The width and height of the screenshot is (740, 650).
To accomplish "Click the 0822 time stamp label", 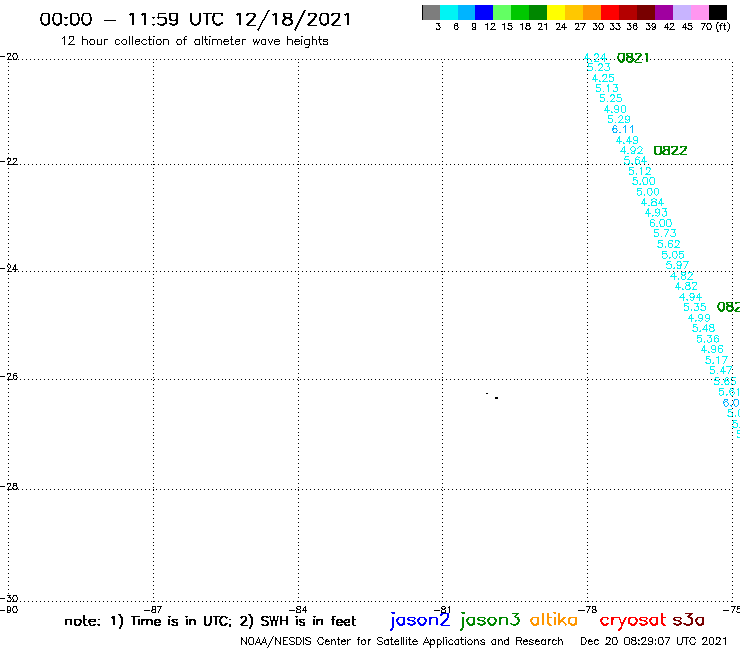I will tap(670, 151).
